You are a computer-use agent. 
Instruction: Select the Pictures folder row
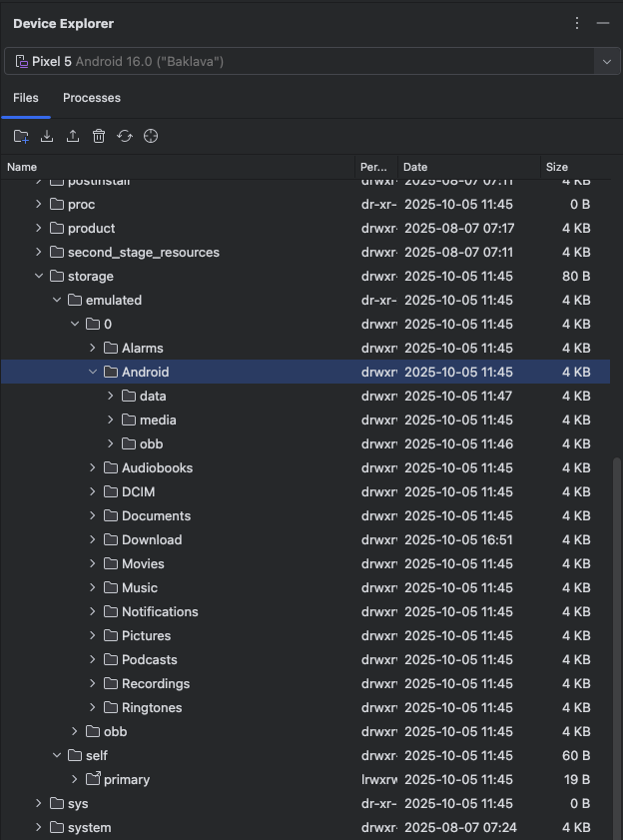pyautogui.click(x=146, y=636)
